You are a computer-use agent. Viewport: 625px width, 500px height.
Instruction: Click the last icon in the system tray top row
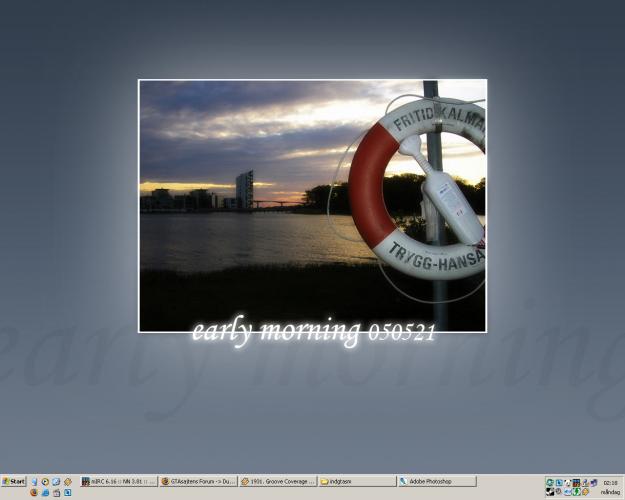pos(594,482)
